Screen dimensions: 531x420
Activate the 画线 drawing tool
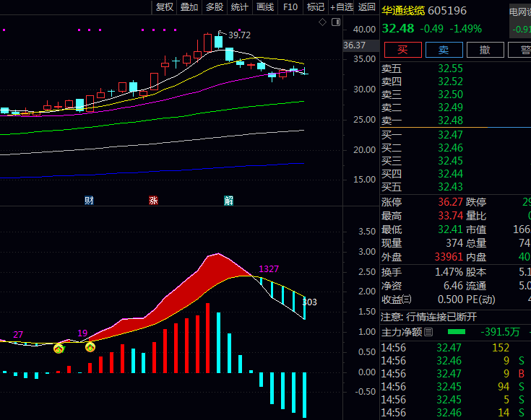265,7
